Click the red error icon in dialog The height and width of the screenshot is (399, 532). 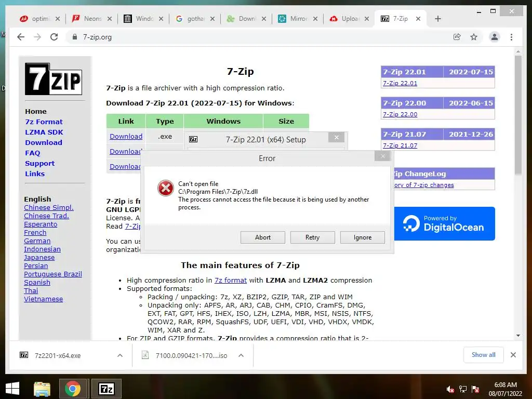click(x=166, y=188)
